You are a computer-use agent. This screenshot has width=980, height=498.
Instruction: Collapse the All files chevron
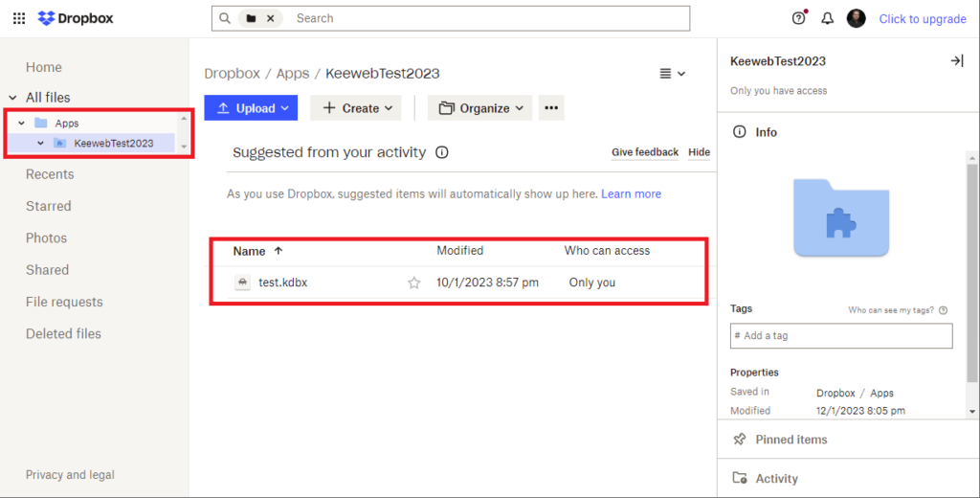(x=12, y=98)
